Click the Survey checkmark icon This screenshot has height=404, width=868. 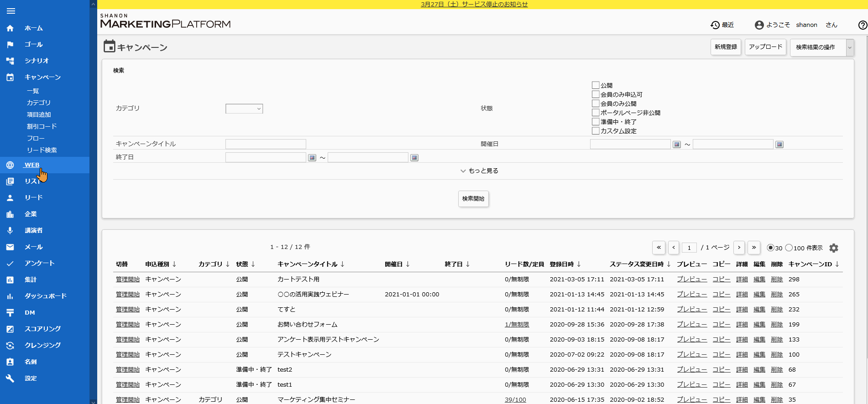[10, 264]
